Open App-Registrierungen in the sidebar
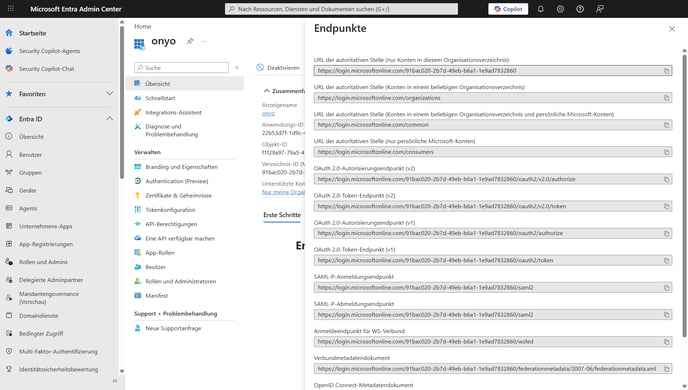This screenshot has width=688, height=390. click(46, 244)
